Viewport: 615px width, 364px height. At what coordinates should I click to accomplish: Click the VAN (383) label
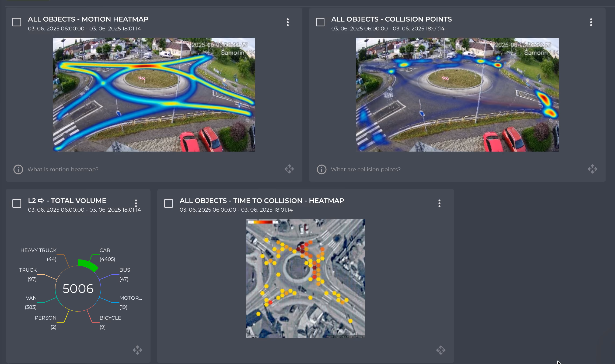(x=31, y=302)
